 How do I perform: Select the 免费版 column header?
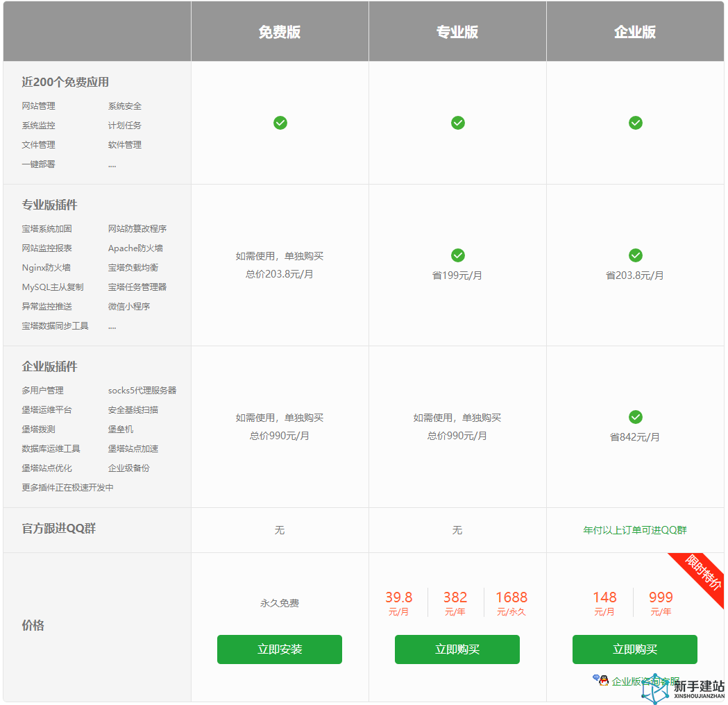[280, 31]
